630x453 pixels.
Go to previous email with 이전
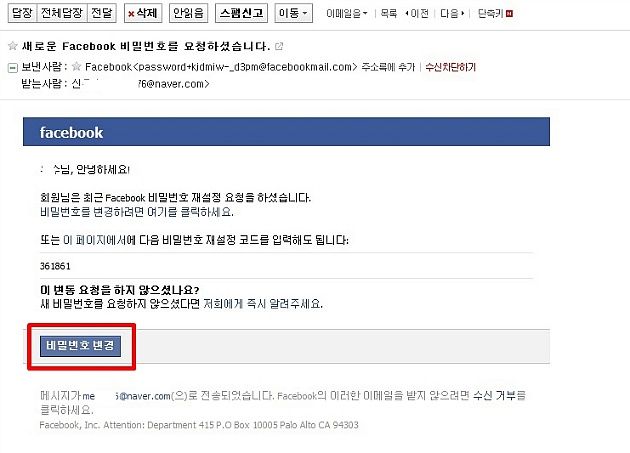(417, 14)
